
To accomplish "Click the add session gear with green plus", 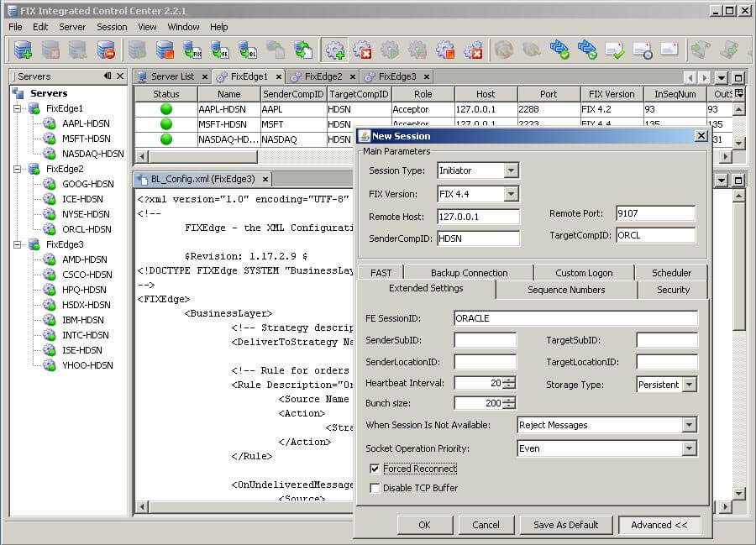I will click(334, 50).
